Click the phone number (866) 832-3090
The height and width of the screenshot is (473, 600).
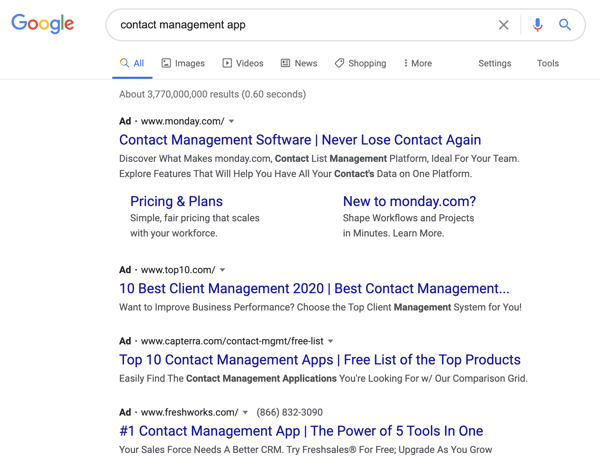290,412
